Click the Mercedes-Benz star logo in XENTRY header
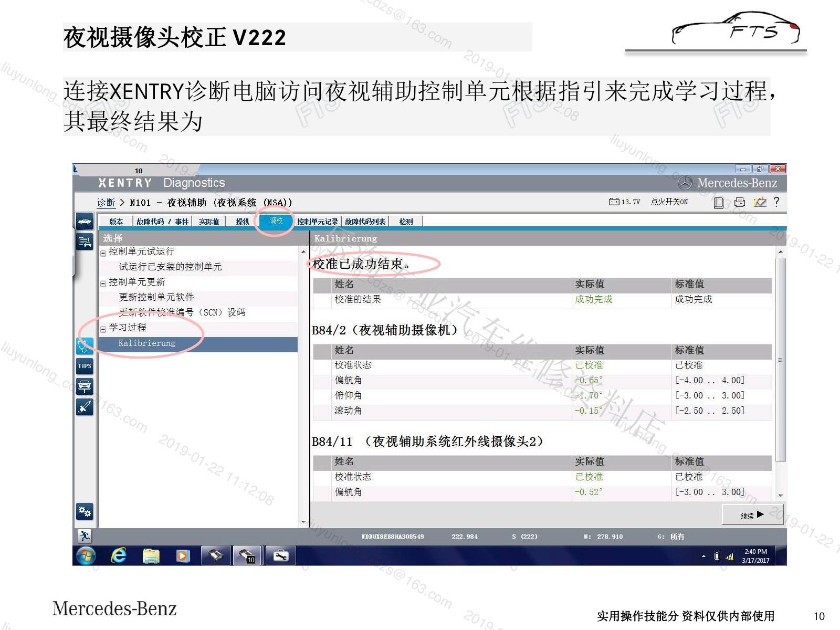This screenshot has height=630, width=840. point(685,183)
